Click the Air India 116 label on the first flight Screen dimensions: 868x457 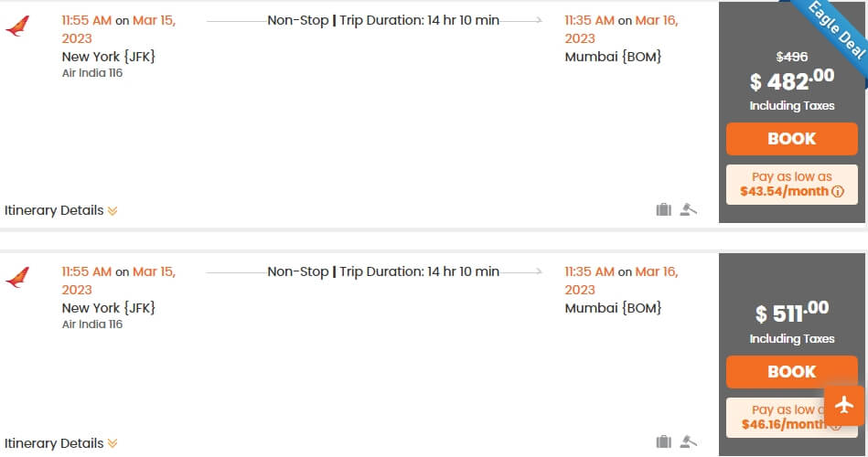(92, 73)
